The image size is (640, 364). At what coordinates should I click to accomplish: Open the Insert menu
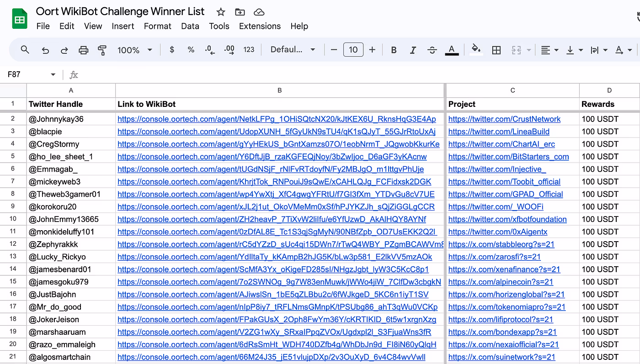tap(123, 26)
